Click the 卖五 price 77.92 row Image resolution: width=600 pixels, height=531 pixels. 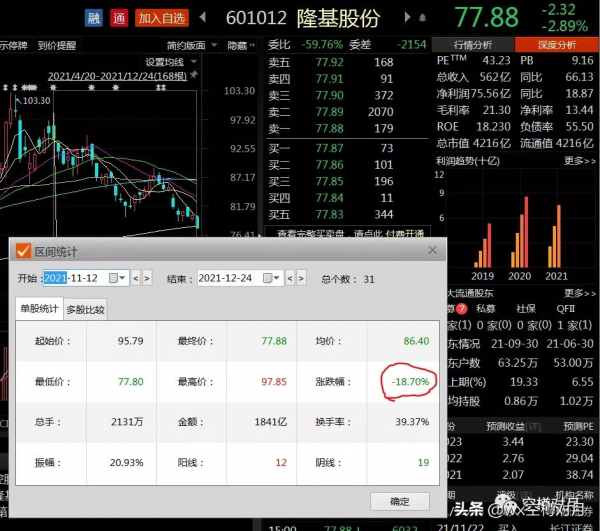click(331, 62)
